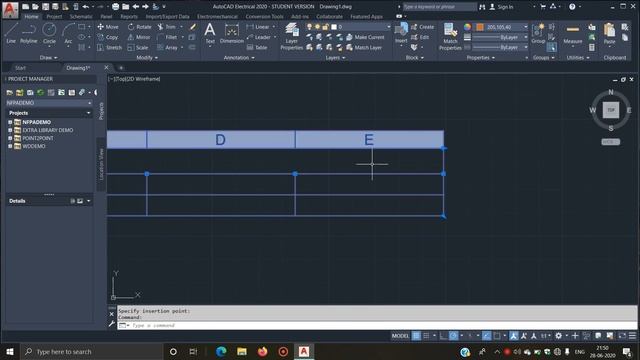Open the Project ribbon tab

(x=54, y=17)
